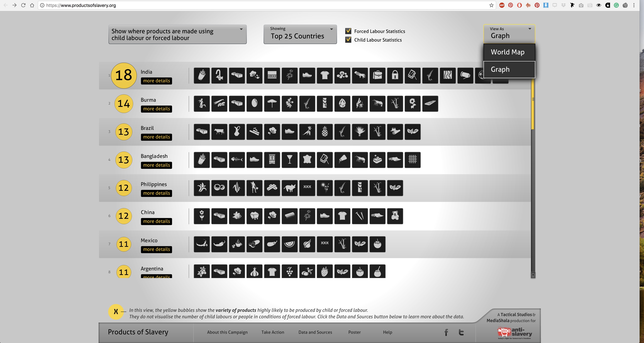Click the sunflower icon in Burma's row
This screenshot has height=343, width=644.
(x=413, y=103)
